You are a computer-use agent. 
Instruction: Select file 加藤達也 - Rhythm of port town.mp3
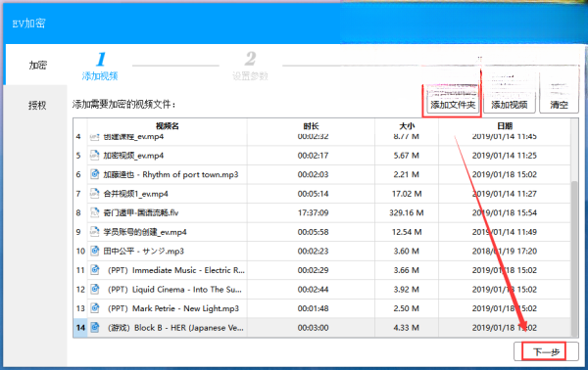click(171, 174)
